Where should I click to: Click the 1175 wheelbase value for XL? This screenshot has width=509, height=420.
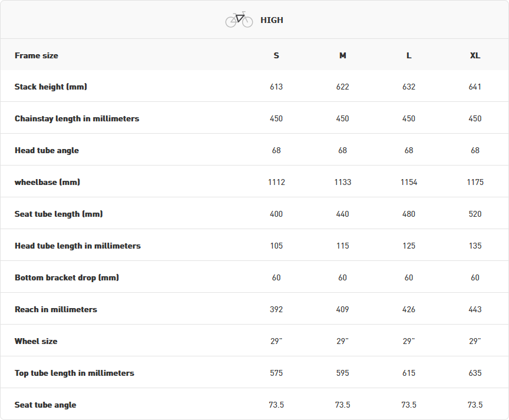pos(475,182)
